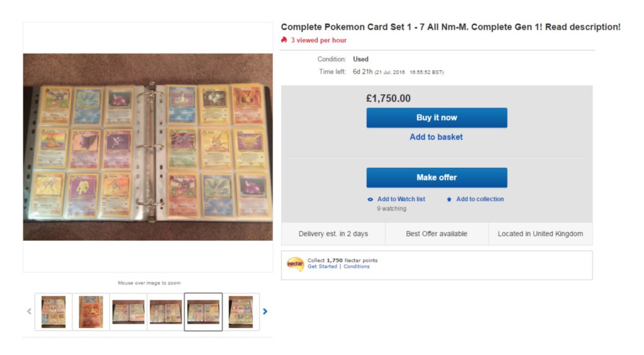Viewport: 644px width, 355px height.
Task: Click the Add to basket link
Action: coord(436,137)
